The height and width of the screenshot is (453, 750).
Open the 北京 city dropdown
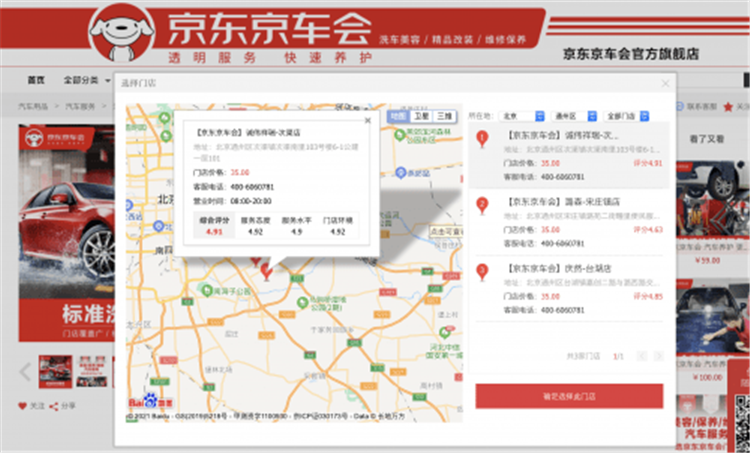pos(522,116)
